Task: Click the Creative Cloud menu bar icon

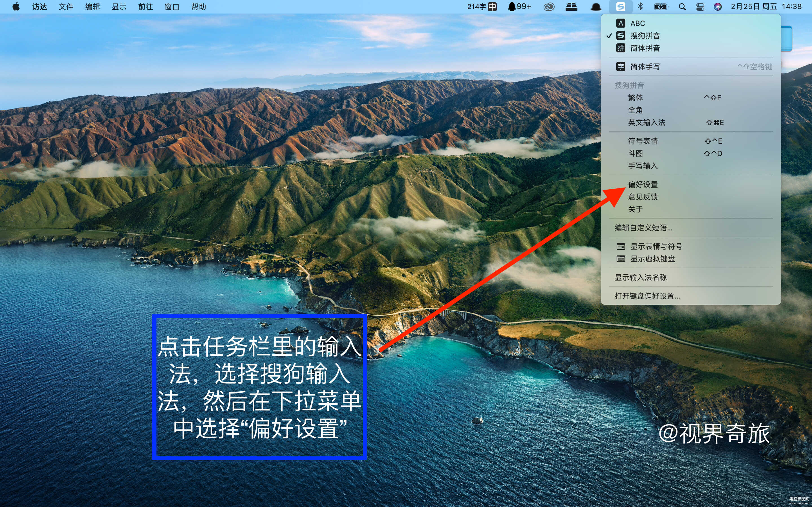Action: click(549, 7)
